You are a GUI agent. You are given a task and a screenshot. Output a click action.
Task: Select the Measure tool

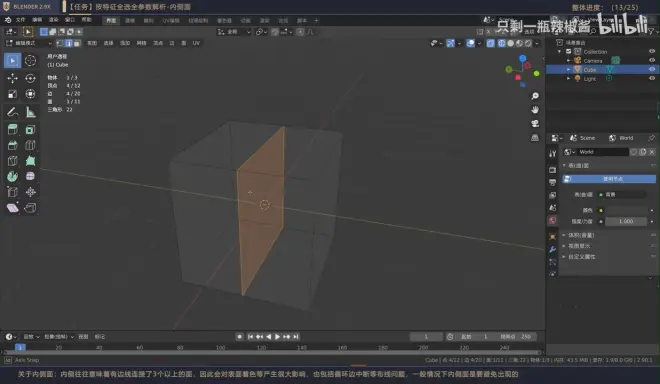[x=30, y=112]
